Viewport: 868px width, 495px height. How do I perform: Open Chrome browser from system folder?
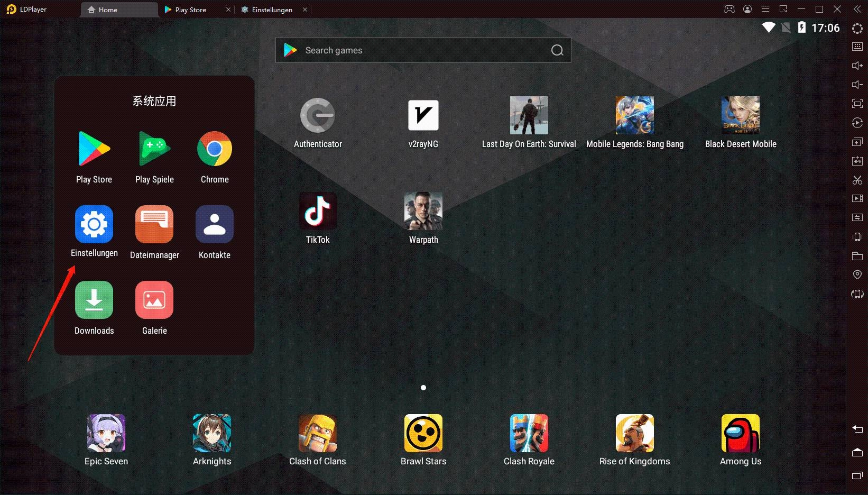(215, 149)
